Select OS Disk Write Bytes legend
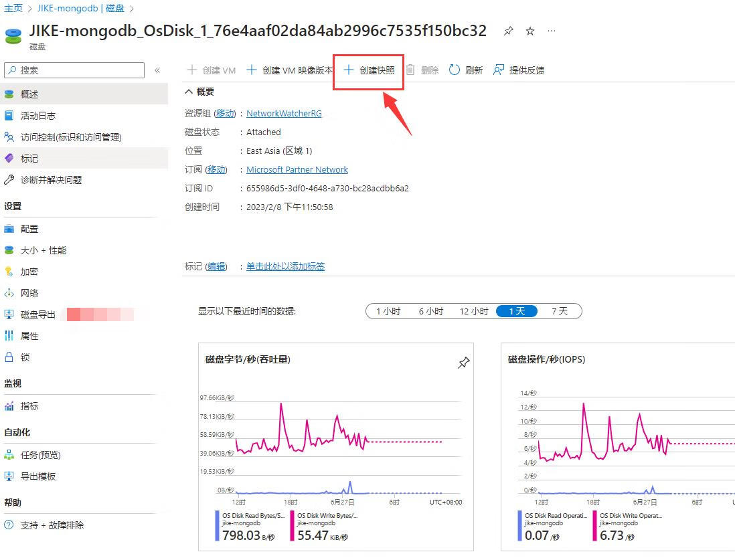The image size is (735, 560). coord(323,525)
